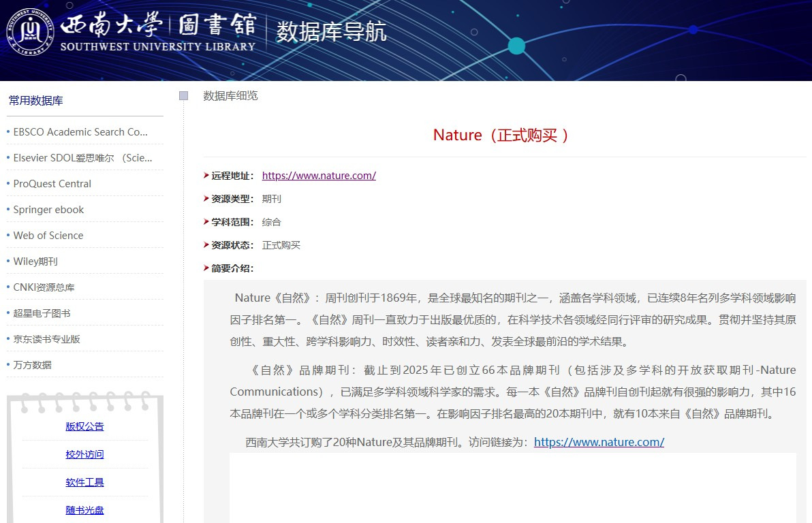Click the 随书光盘 link
The image size is (812, 523).
click(x=85, y=511)
